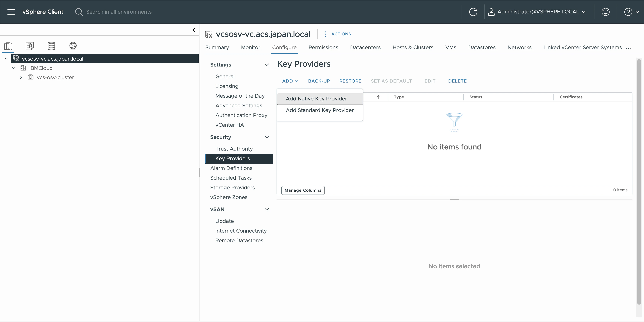
Task: Open the Administrator@VSPHERE.LOCAL user dropdown
Action: pos(542,12)
